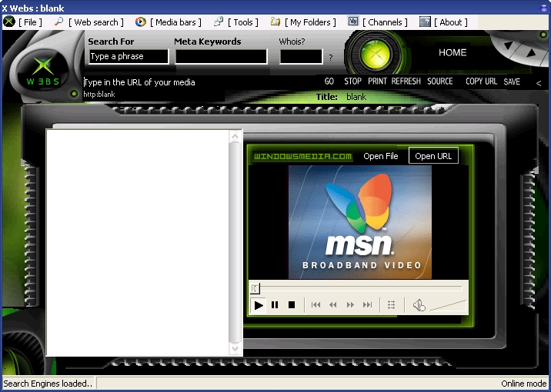Click PRINT in the navigation bar

point(377,81)
